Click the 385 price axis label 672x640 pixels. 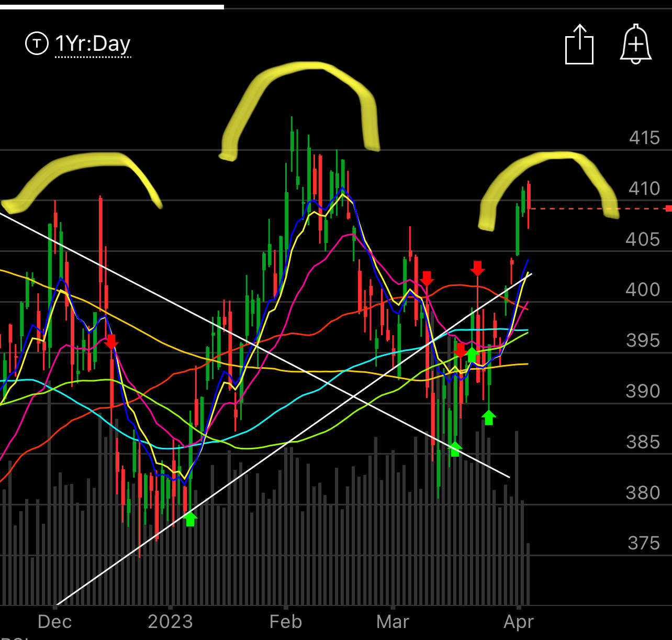click(x=643, y=442)
